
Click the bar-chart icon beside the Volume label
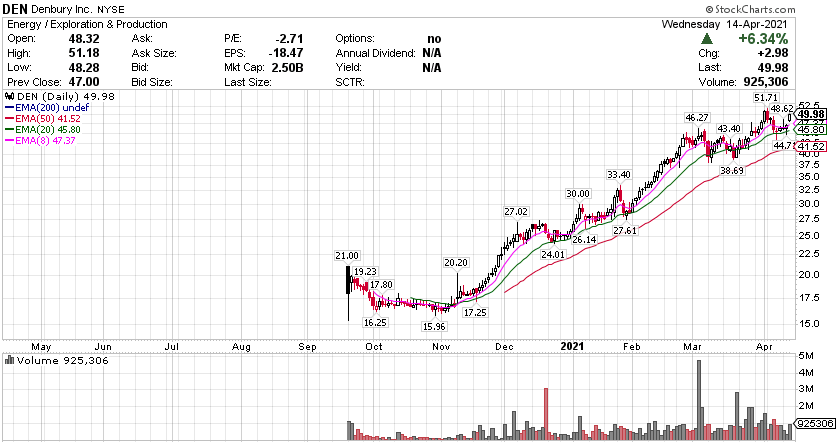pos(10,360)
